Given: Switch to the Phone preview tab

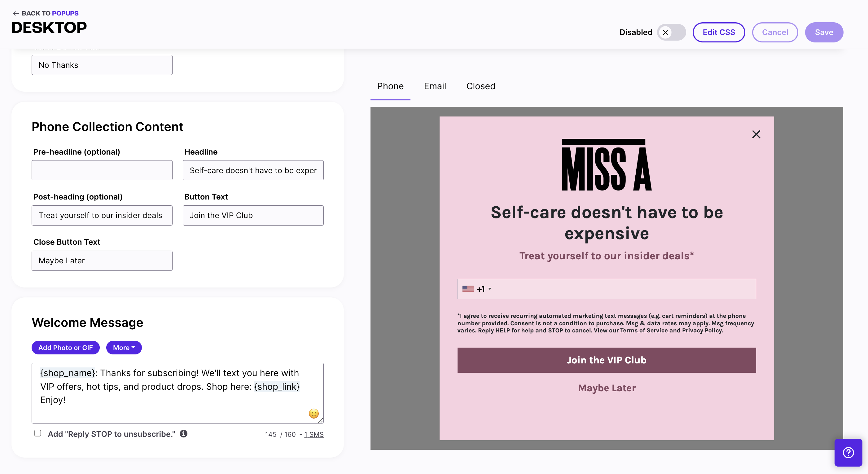Looking at the screenshot, I should [390, 86].
